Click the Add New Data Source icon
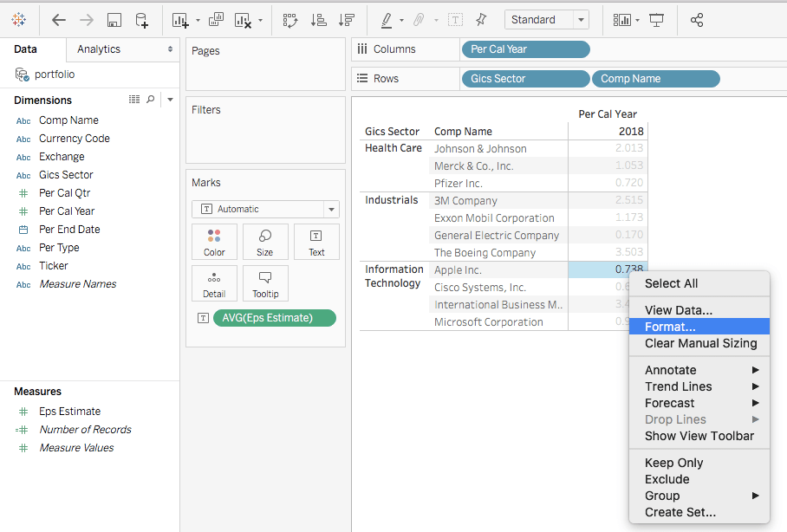 (x=141, y=19)
